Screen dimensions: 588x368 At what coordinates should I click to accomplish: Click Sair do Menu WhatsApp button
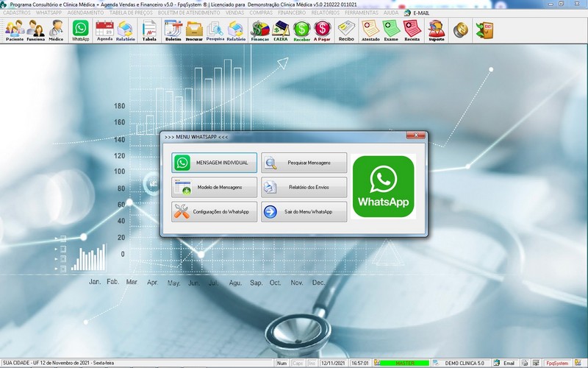point(304,212)
